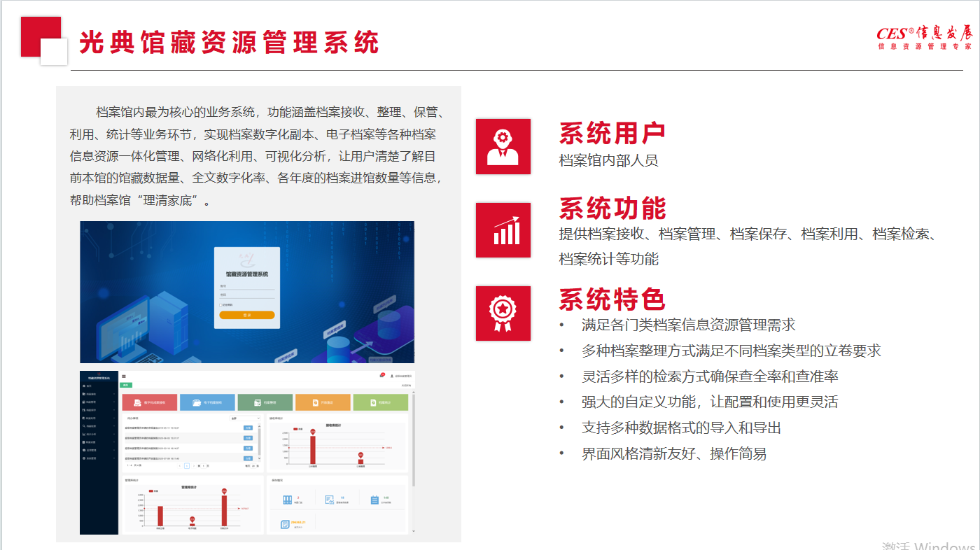Image resolution: width=980 pixels, height=550 pixels.
Task: Click the magnifier icon of 档案检索 in sidebar
Action: [84, 426]
